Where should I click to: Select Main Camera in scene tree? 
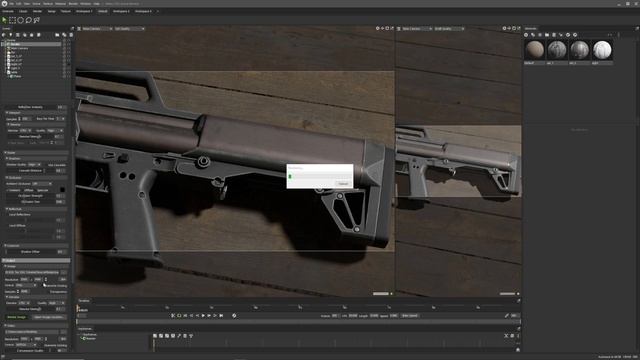[20, 48]
